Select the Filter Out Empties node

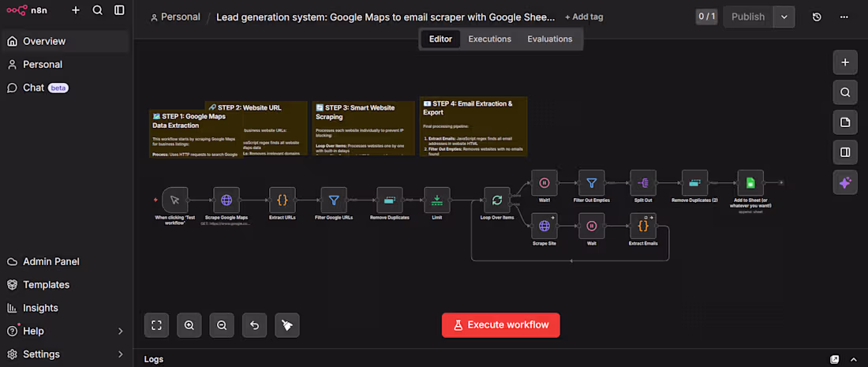pyautogui.click(x=591, y=184)
